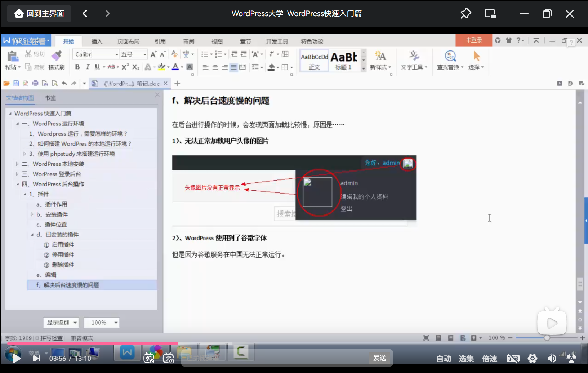The width and height of the screenshot is (588, 373).
Task: Expand the 安装插件 tree node
Action: [x=32, y=214]
